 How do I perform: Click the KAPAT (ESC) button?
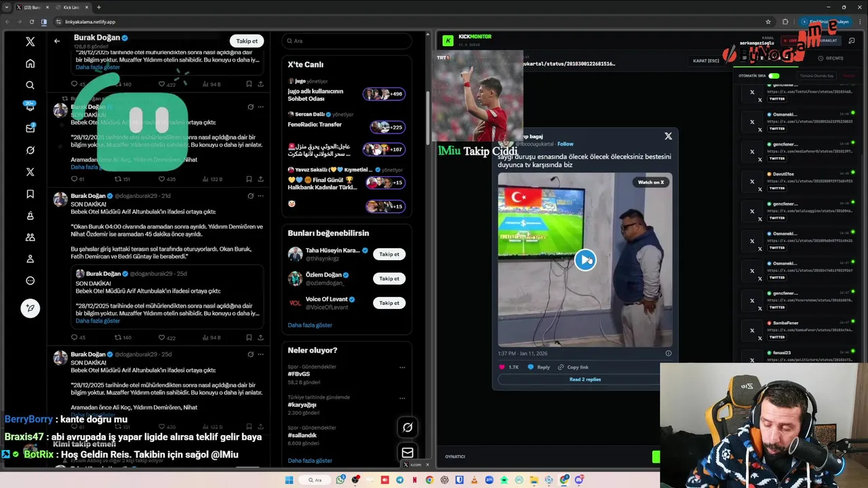point(706,61)
